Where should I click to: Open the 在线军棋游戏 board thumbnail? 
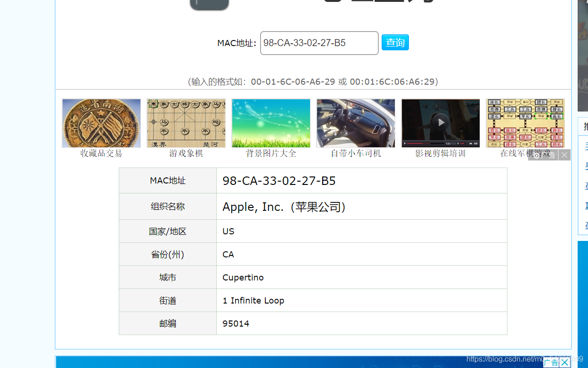point(525,123)
